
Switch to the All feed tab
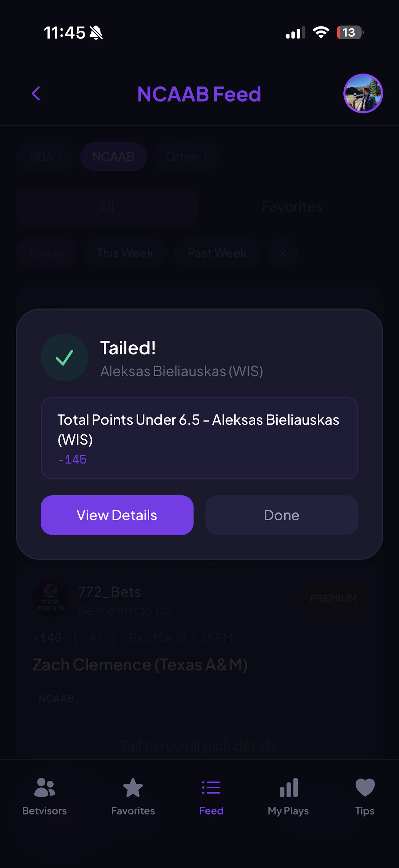tap(107, 207)
